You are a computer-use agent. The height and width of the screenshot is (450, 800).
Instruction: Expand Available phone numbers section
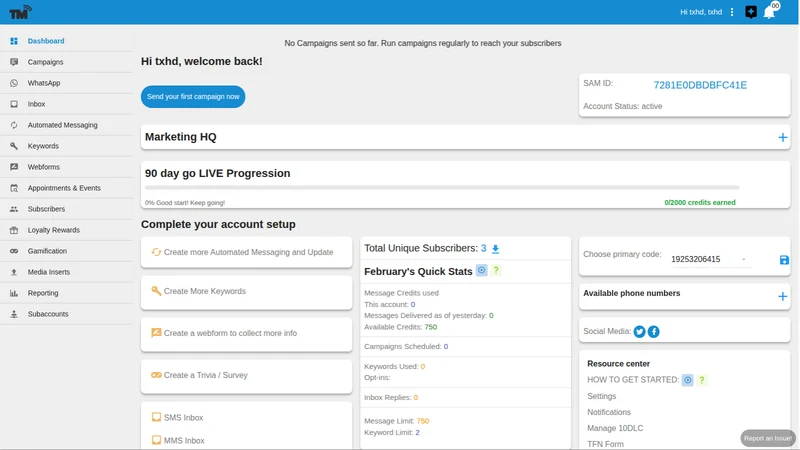782,296
